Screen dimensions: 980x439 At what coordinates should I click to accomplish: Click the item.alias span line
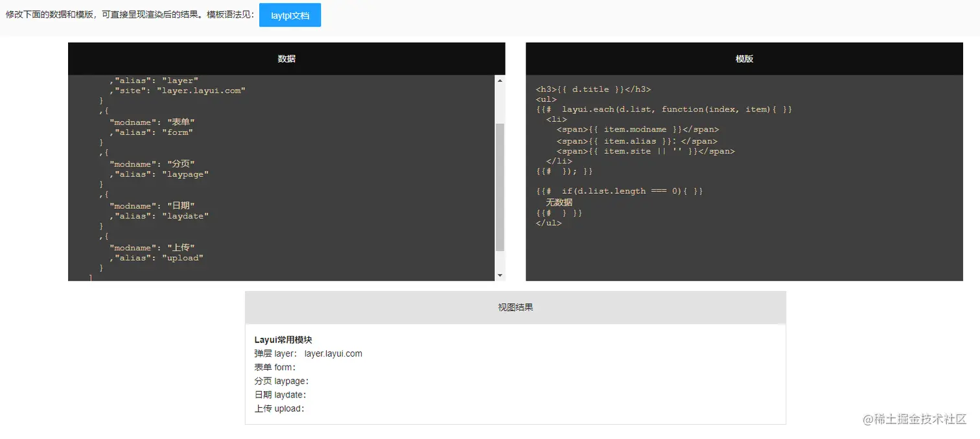click(x=636, y=141)
